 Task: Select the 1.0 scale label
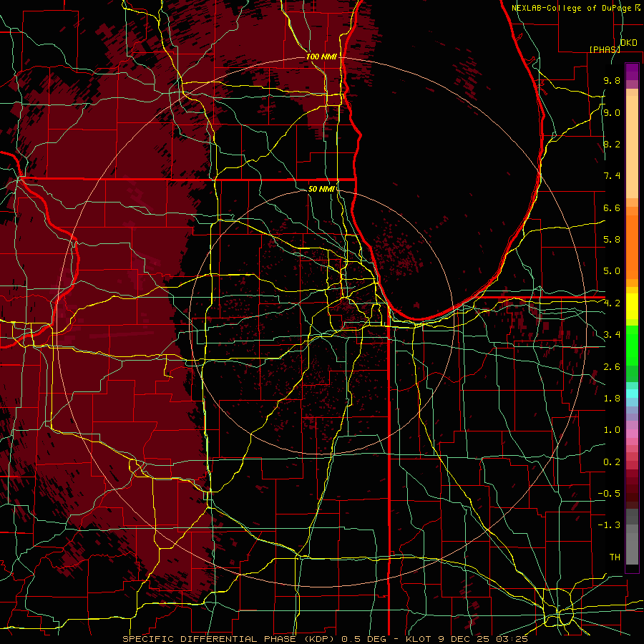point(612,430)
